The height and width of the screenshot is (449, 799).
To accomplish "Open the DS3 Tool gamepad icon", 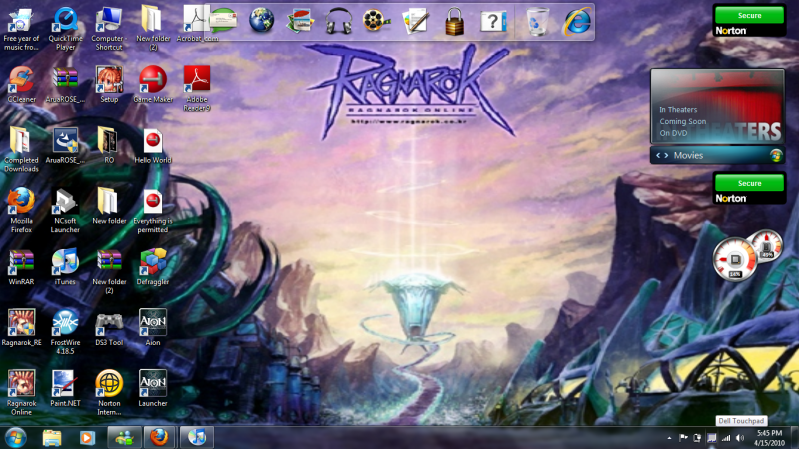I will click(109, 323).
